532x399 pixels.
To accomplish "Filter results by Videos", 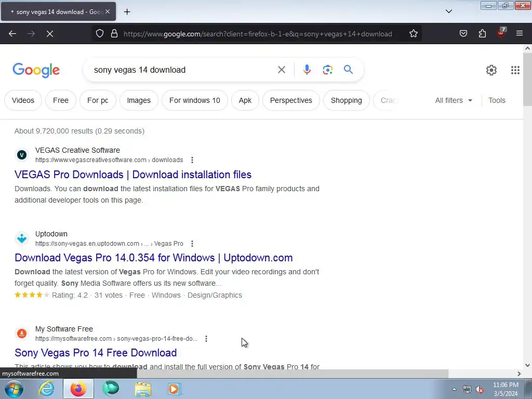I will pyautogui.click(x=23, y=100).
